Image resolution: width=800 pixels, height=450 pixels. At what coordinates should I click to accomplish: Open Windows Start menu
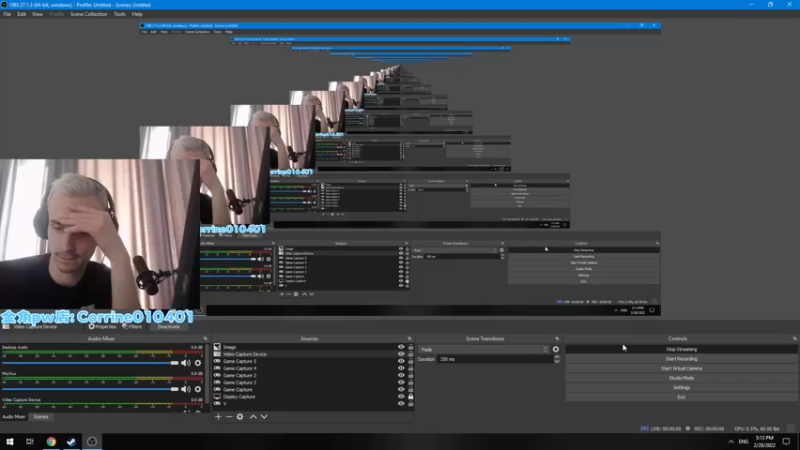tap(10, 442)
